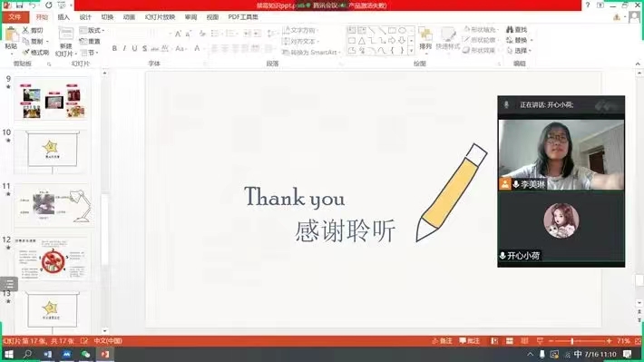Viewport: 644px width, 362px height.
Task: Click the Format Painter icon
Action: coord(36,53)
